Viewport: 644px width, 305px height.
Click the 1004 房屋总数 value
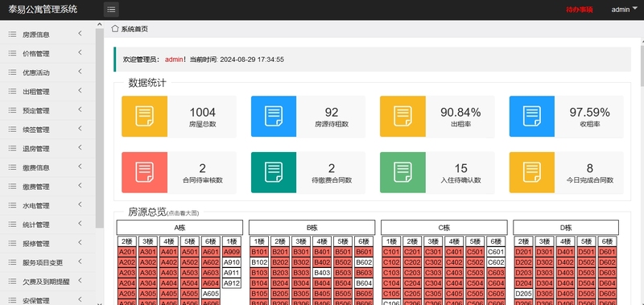click(x=203, y=112)
